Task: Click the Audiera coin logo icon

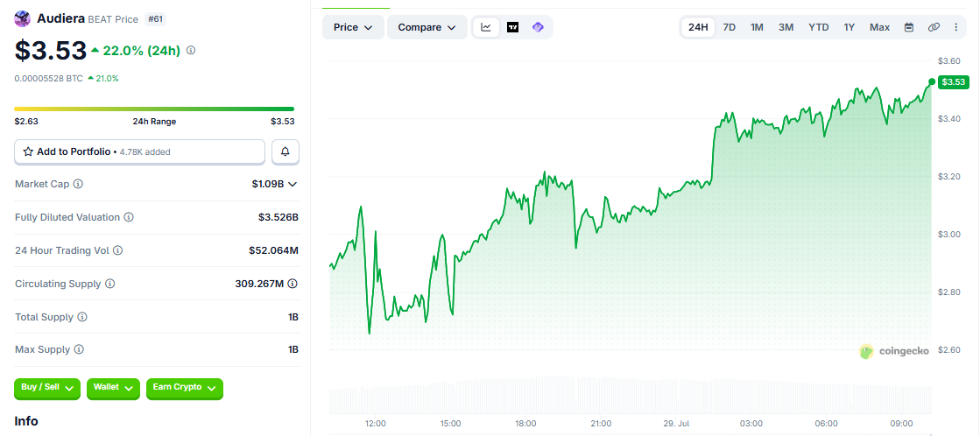Action: [x=23, y=18]
